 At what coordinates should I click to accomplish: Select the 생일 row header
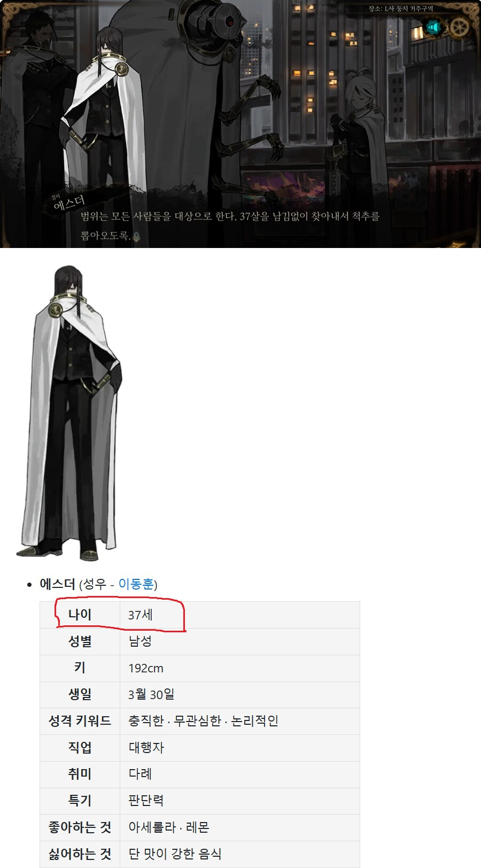point(80,695)
